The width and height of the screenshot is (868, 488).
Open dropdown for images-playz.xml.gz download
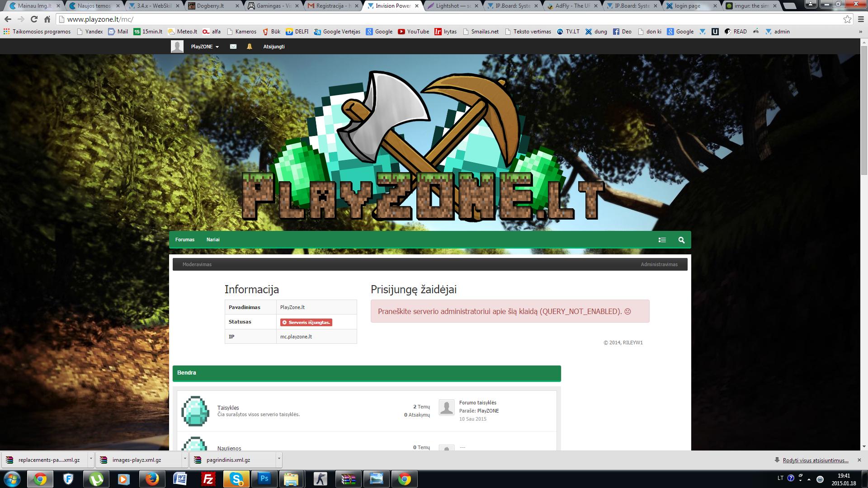point(185,459)
